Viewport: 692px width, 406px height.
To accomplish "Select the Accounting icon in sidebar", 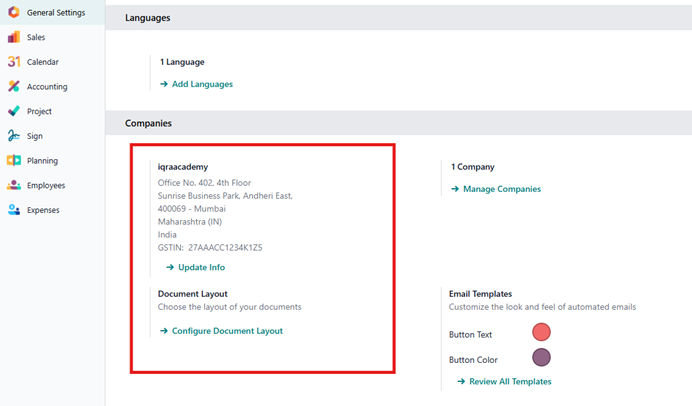I will click(13, 87).
